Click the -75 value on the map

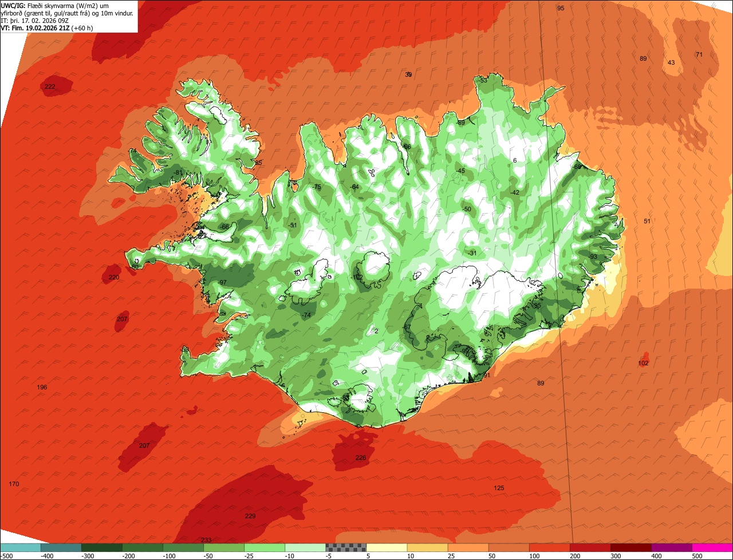point(317,187)
